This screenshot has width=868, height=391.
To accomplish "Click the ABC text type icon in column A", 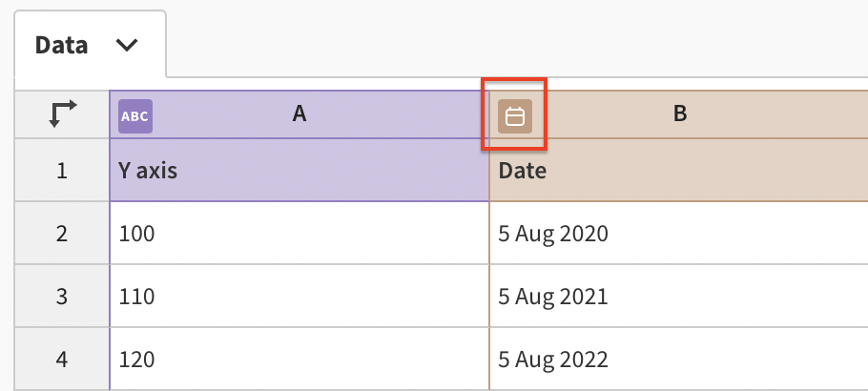I will tap(135, 116).
